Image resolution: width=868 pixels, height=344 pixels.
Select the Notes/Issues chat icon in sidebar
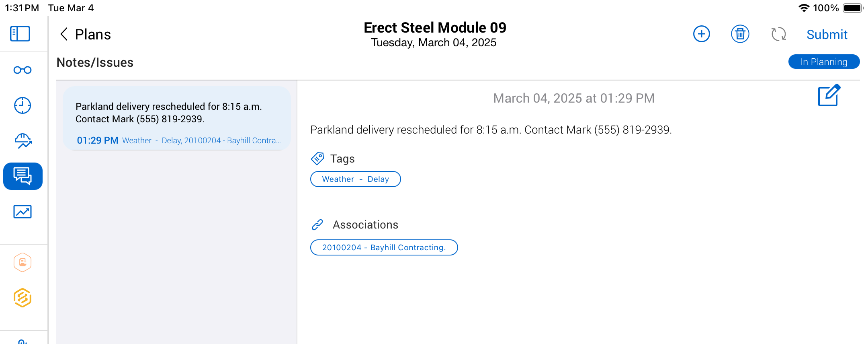[23, 176]
